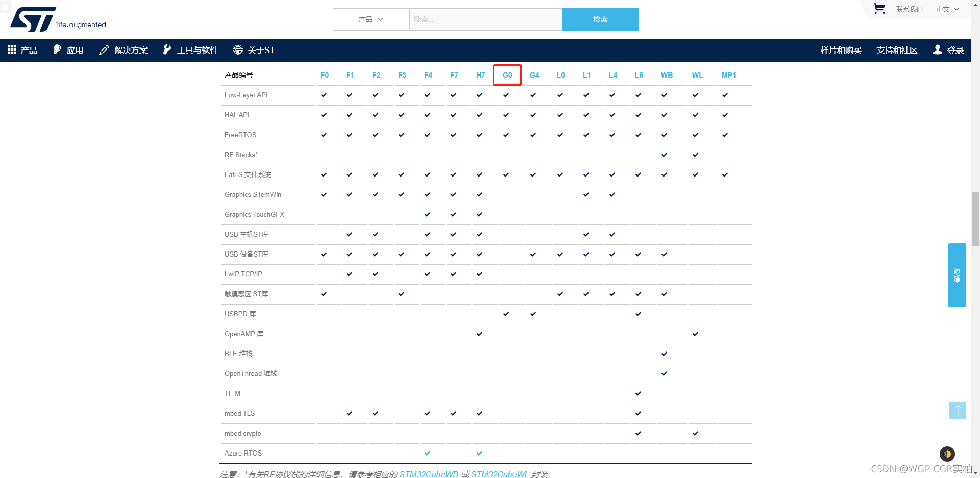Click the LwIP TCP/IP checkmark under F1
Screen dimensions: 980x478
click(350, 274)
